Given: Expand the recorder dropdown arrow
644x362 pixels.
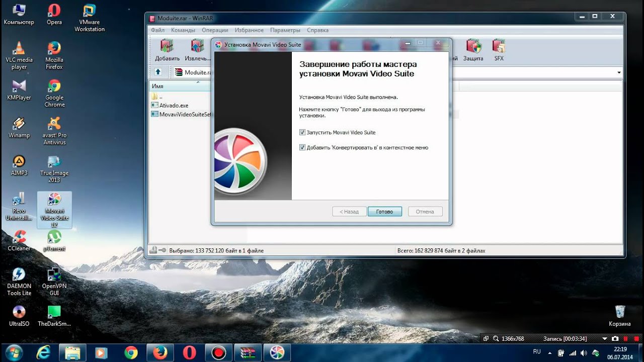Looking at the screenshot, I should 605,339.
